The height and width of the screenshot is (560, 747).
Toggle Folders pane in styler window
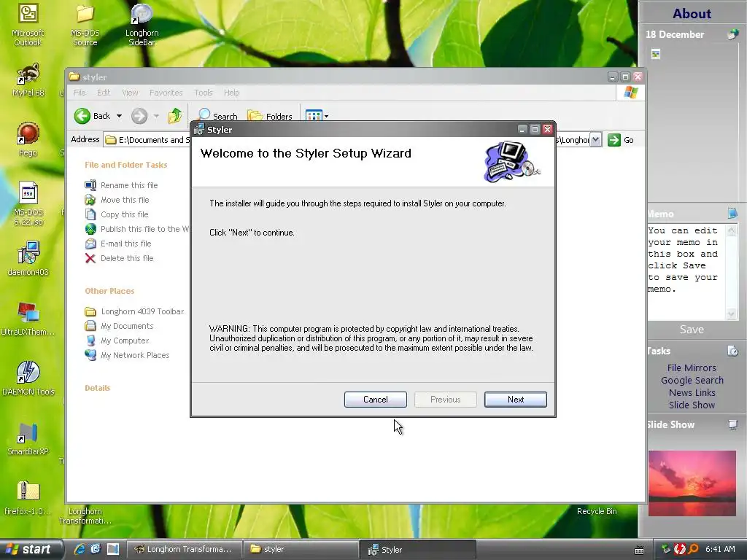tap(270, 116)
